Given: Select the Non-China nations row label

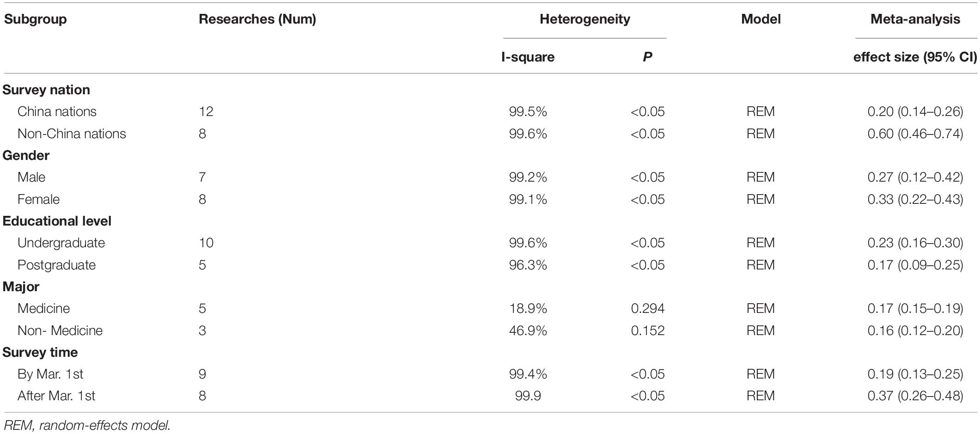Looking at the screenshot, I should [72, 134].
